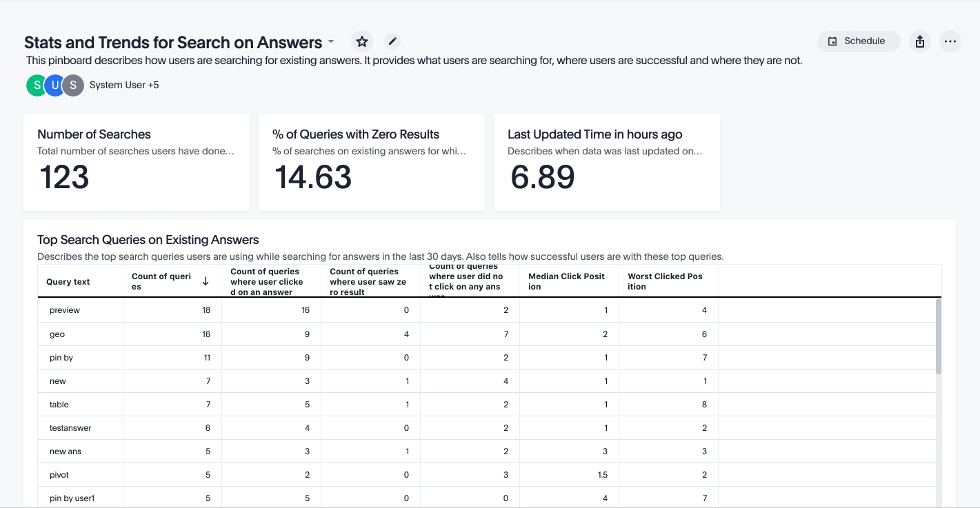Edit the pinboard using the pencil icon
The height and width of the screenshot is (508, 980).
[x=392, y=41]
